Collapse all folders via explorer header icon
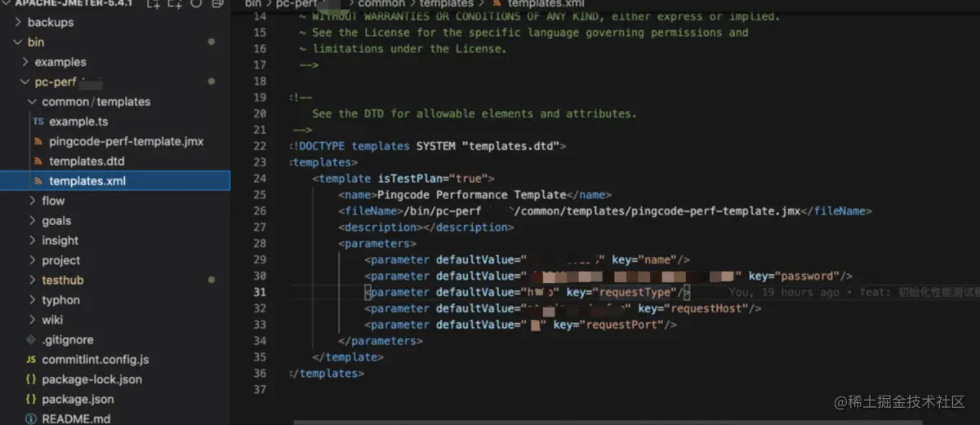The width and height of the screenshot is (980, 425). click(x=217, y=4)
